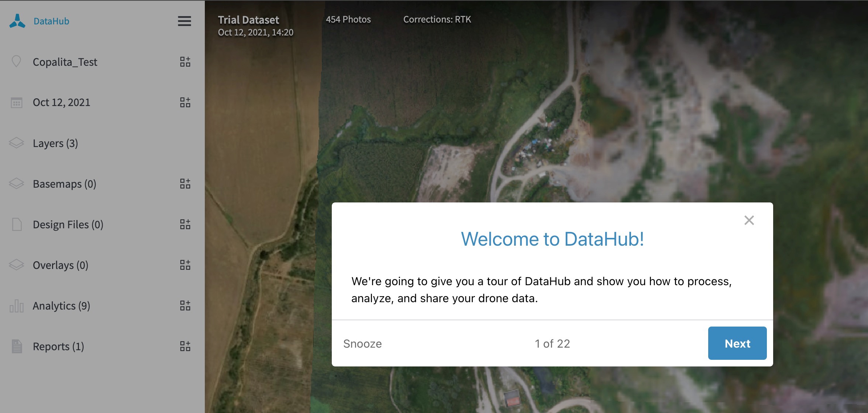Image resolution: width=868 pixels, height=413 pixels.
Task: Add a report with the grid-plus icon
Action: (x=185, y=346)
